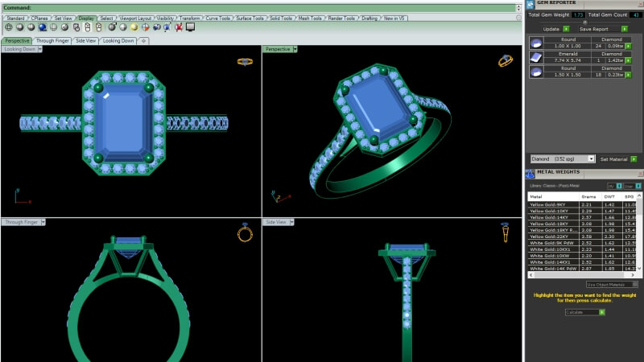
Task: Open the Set View toolbar tab
Action: (64, 18)
